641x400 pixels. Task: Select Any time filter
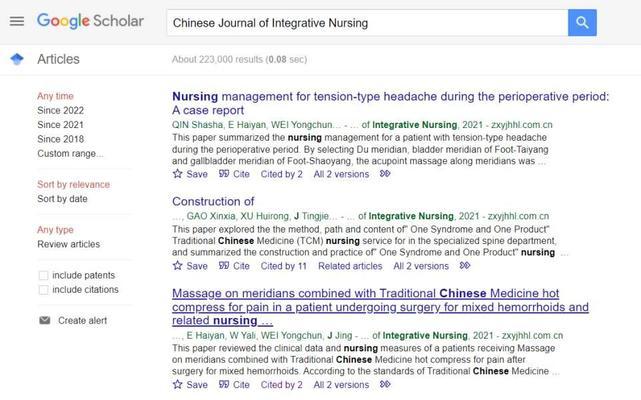[55, 96]
